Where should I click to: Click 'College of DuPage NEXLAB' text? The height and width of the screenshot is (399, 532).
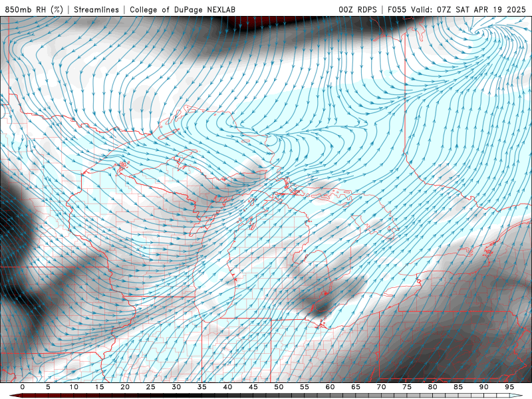[x=182, y=9]
